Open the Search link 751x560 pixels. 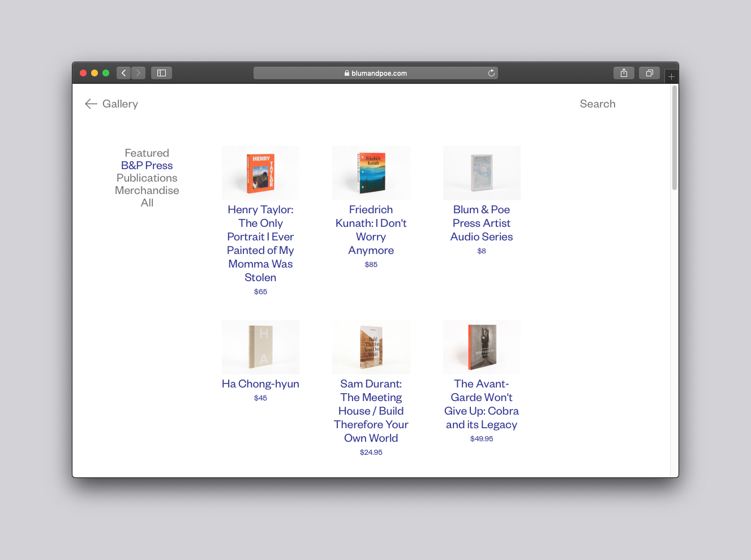click(x=597, y=104)
